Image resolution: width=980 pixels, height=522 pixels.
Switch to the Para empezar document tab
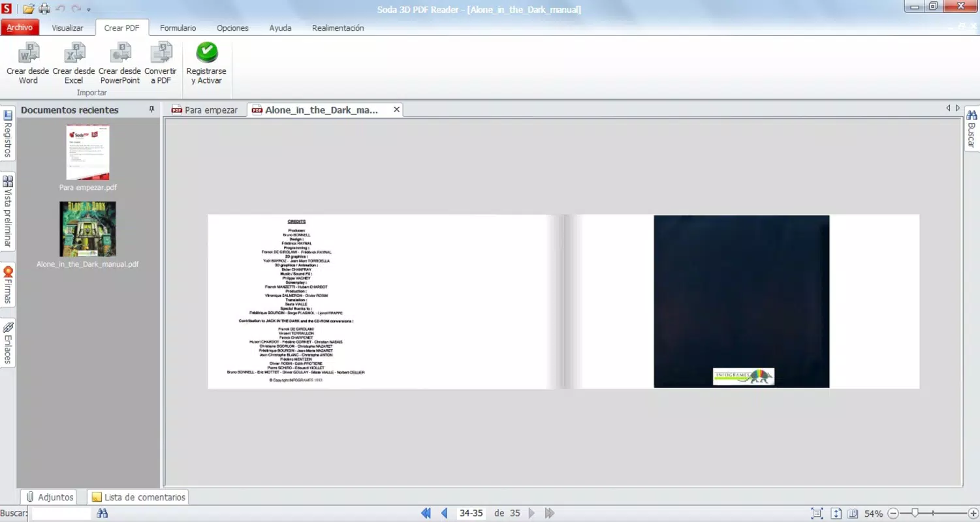pos(205,110)
